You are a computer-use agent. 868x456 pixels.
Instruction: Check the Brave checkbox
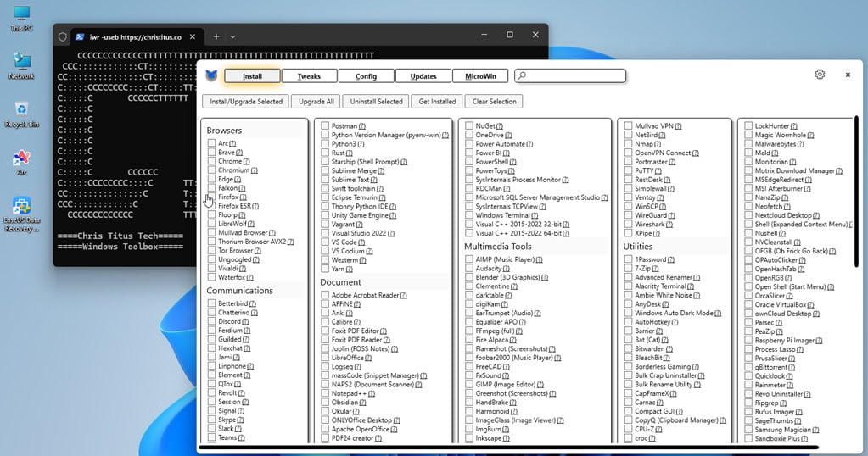211,152
